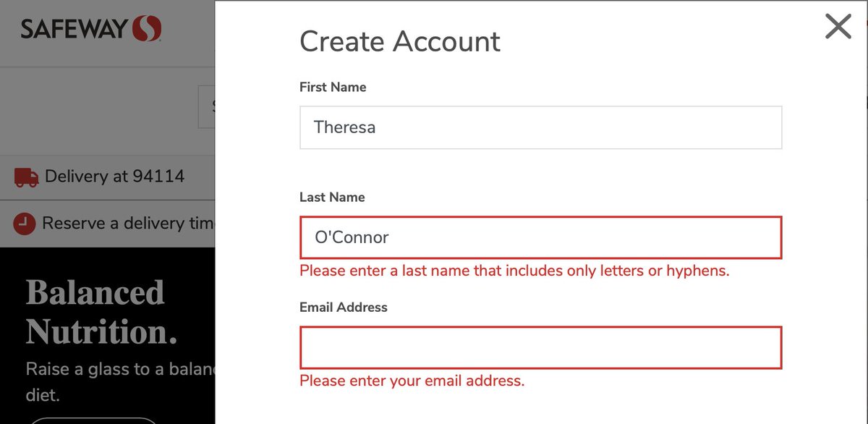Click the Raise a glass banner text
The image size is (868, 424).
coord(120,369)
